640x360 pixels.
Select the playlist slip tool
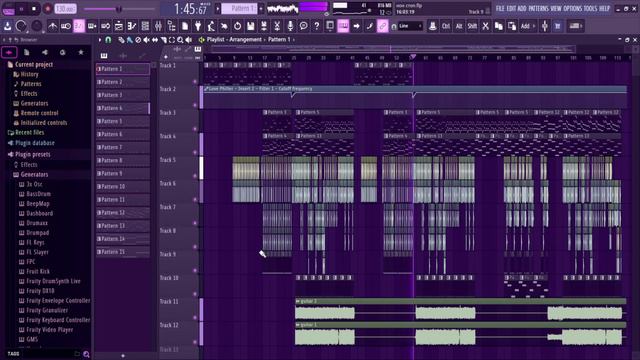point(155,40)
